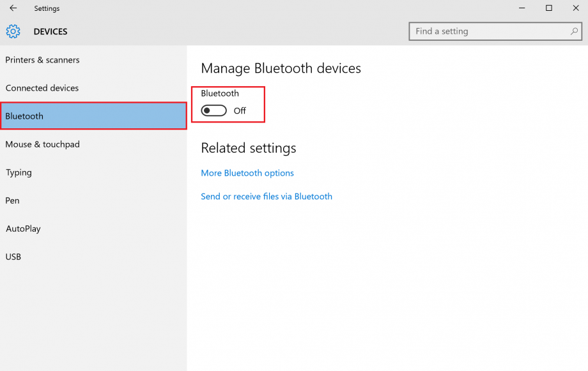The image size is (588, 371).
Task: Click the DEVICES page title
Action: click(x=50, y=31)
